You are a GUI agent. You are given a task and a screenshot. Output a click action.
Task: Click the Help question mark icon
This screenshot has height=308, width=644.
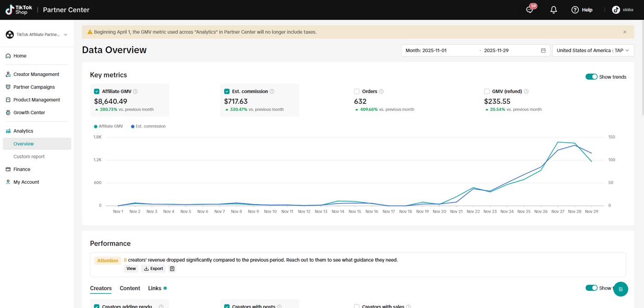tap(575, 10)
